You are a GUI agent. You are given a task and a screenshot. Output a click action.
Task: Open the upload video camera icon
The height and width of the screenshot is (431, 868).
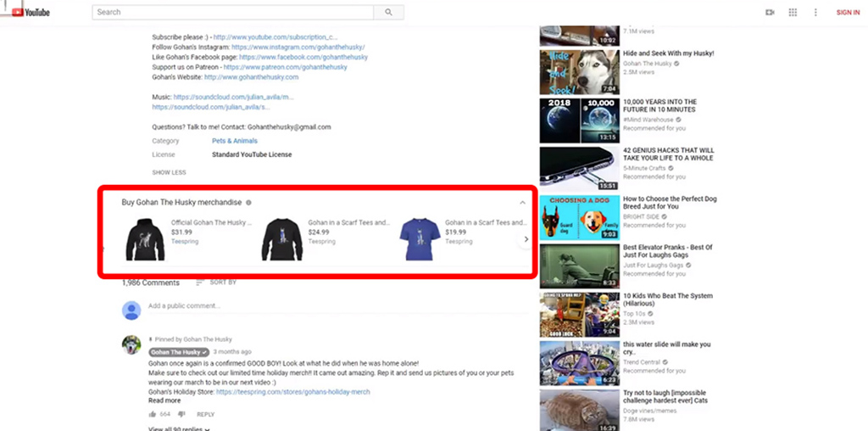click(770, 12)
